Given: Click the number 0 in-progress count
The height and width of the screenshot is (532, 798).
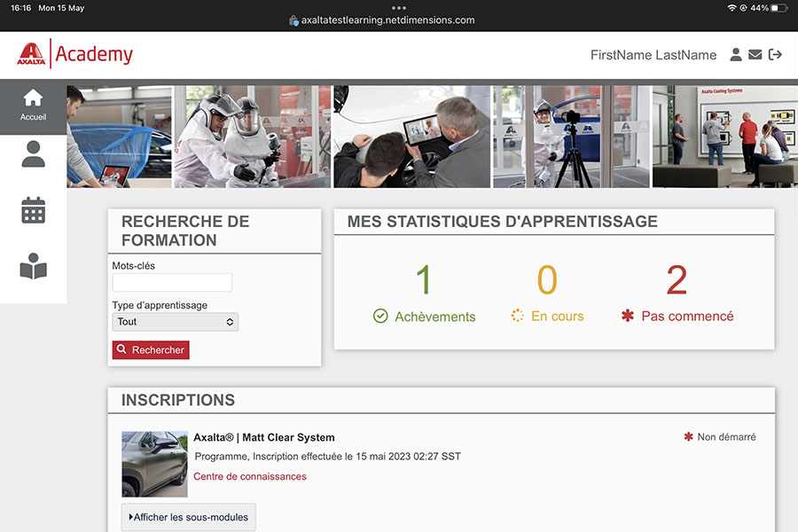Looking at the screenshot, I should (x=547, y=280).
